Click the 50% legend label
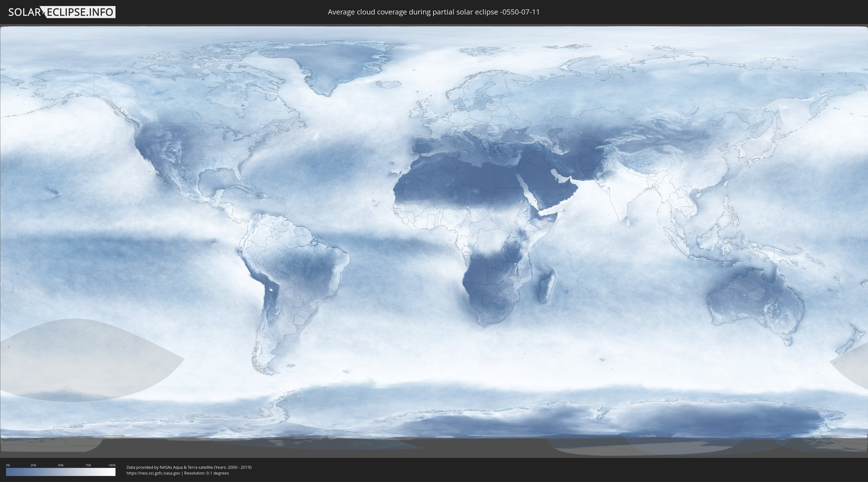 click(61, 465)
